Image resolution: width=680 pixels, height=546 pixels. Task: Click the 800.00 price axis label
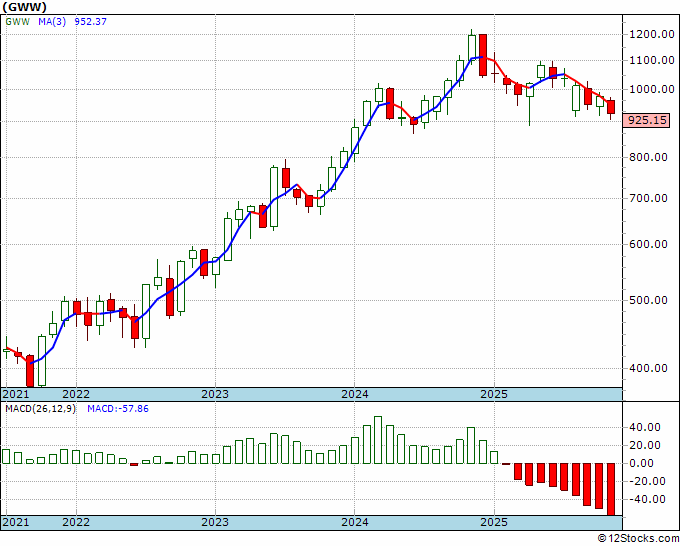649,157
